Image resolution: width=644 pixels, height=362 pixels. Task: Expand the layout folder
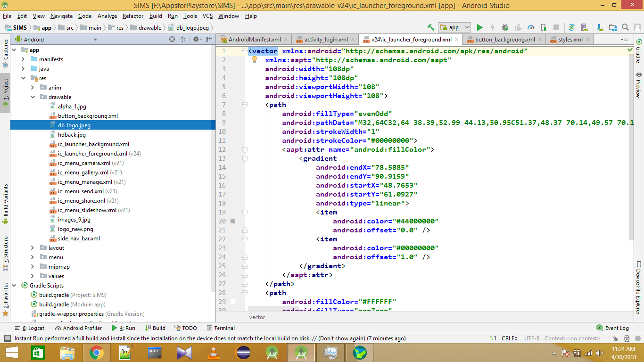(32, 247)
